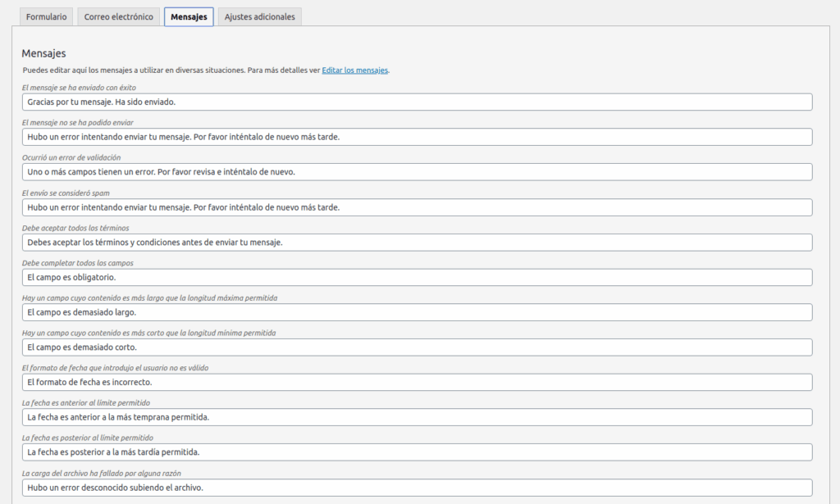This screenshot has width=840, height=504.
Task: Click the label 'La fecha es anterior al límite permitido'
Action: point(85,403)
